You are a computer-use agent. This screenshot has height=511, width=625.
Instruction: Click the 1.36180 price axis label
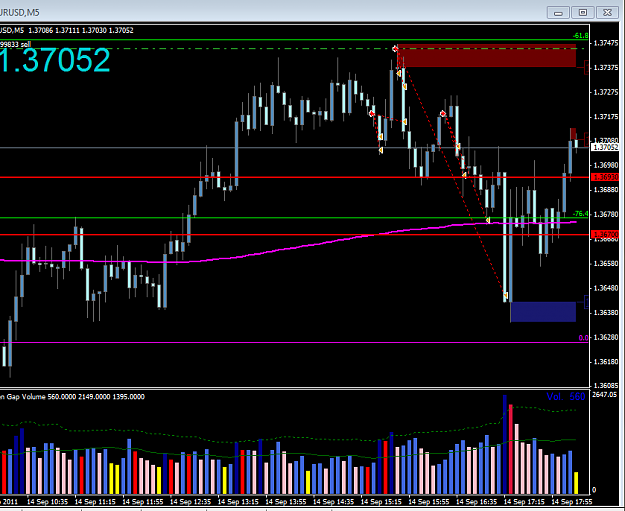click(x=606, y=362)
